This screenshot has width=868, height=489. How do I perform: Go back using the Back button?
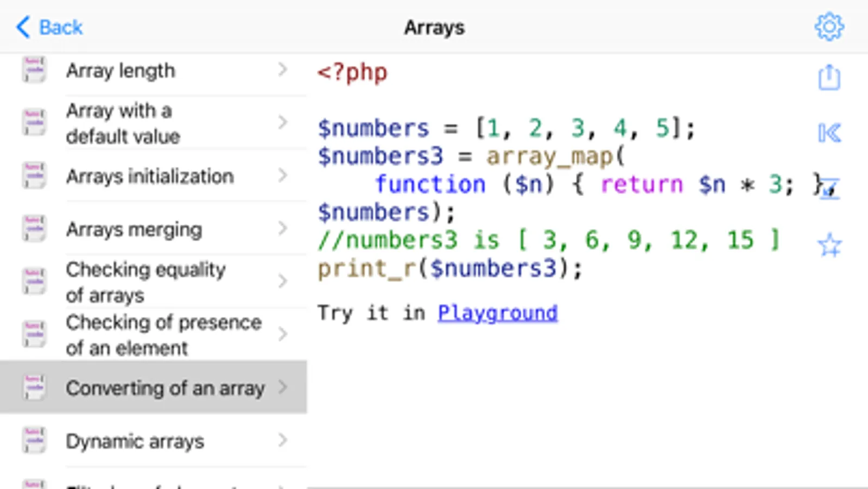[x=49, y=27]
